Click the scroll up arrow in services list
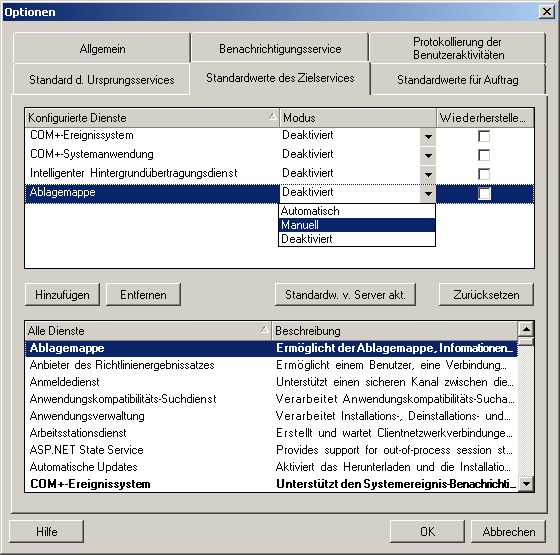Screen dimensions: 560x555 526,329
